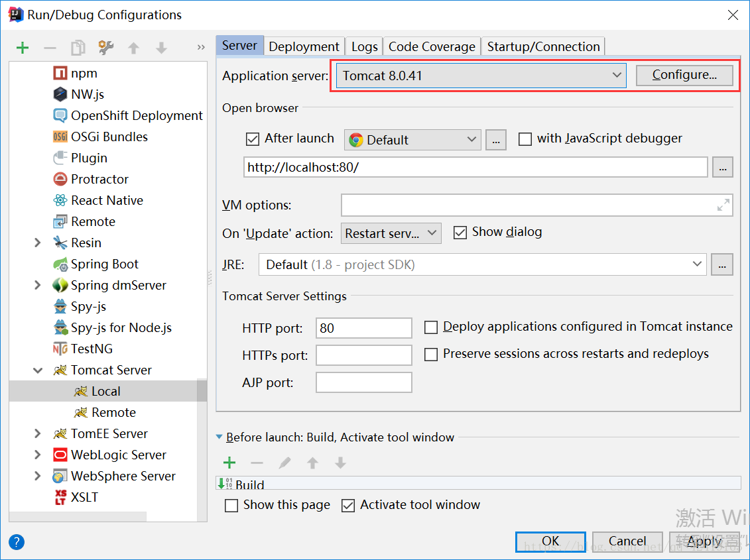Image resolution: width=750 pixels, height=560 pixels.
Task: Show more toolbar actions double chevron
Action: coord(201,47)
